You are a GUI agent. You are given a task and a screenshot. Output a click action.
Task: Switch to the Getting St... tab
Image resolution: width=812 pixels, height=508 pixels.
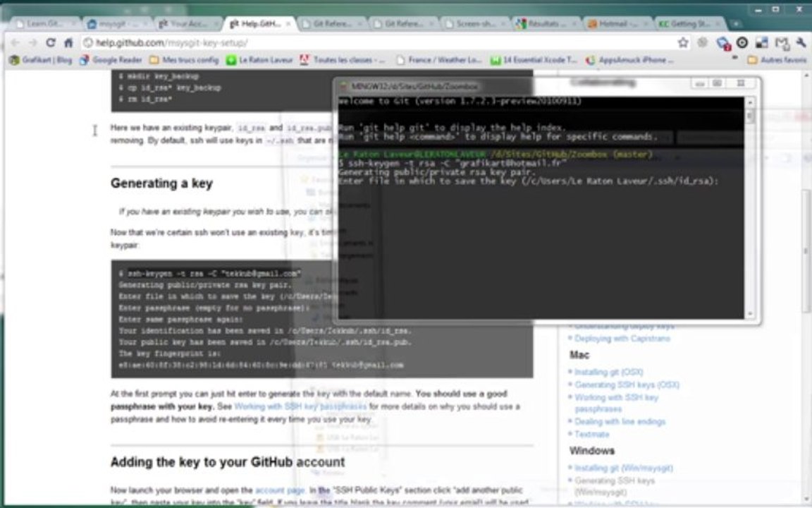pyautogui.click(x=689, y=23)
